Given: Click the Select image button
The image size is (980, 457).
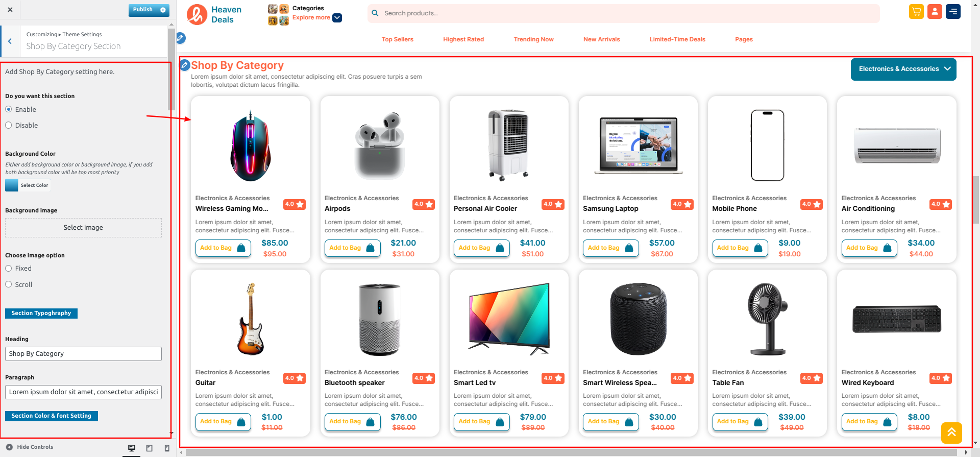Looking at the screenshot, I should [83, 228].
